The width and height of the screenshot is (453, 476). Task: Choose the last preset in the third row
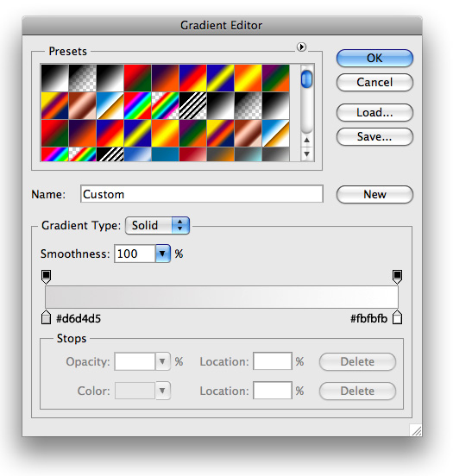275,134
